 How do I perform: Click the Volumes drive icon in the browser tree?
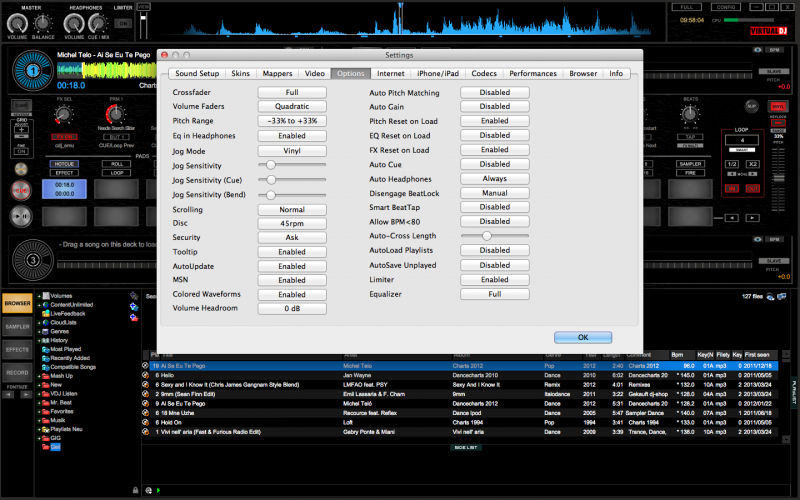coord(44,296)
